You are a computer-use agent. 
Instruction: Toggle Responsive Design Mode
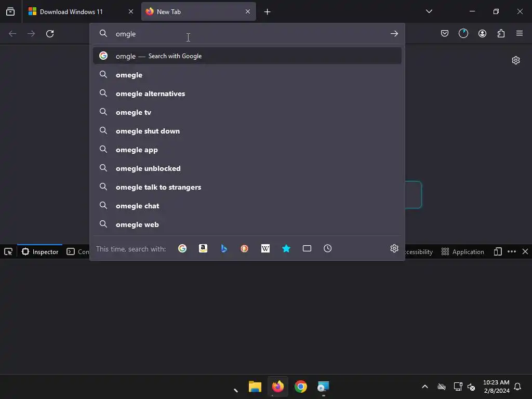498,252
